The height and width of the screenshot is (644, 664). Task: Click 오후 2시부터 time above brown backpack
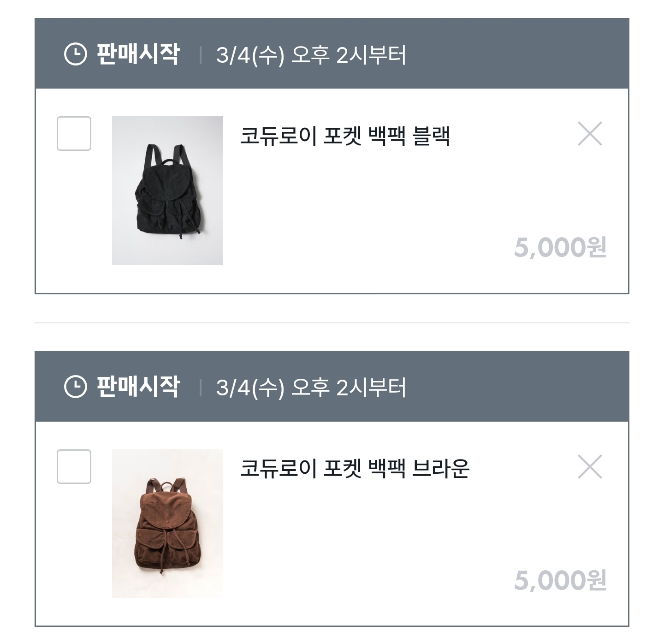click(349, 388)
